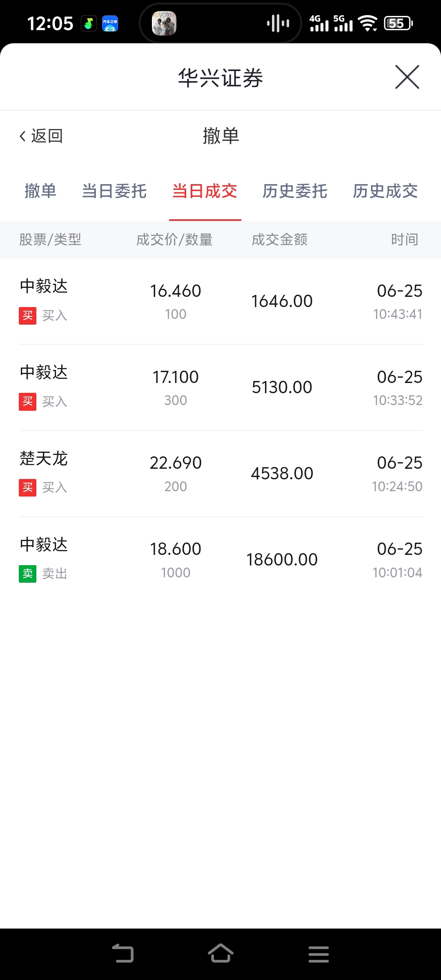Switch to the 历史委托 tab

click(295, 191)
